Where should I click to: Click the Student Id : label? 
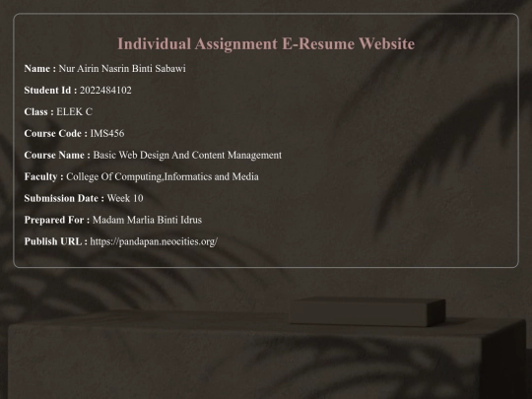[50, 91]
